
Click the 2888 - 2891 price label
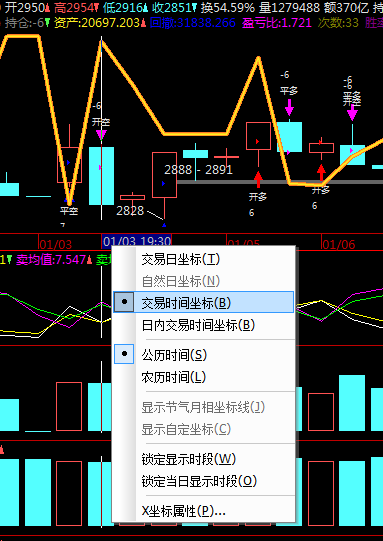pyautogui.click(x=198, y=170)
